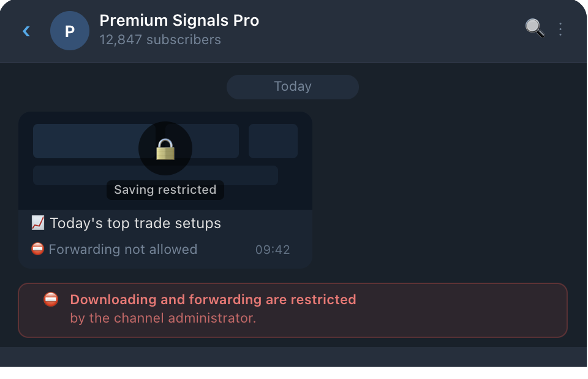Image resolution: width=588 pixels, height=379 pixels.
Task: Click the bottom bar below the warning banner
Action: 293,357
